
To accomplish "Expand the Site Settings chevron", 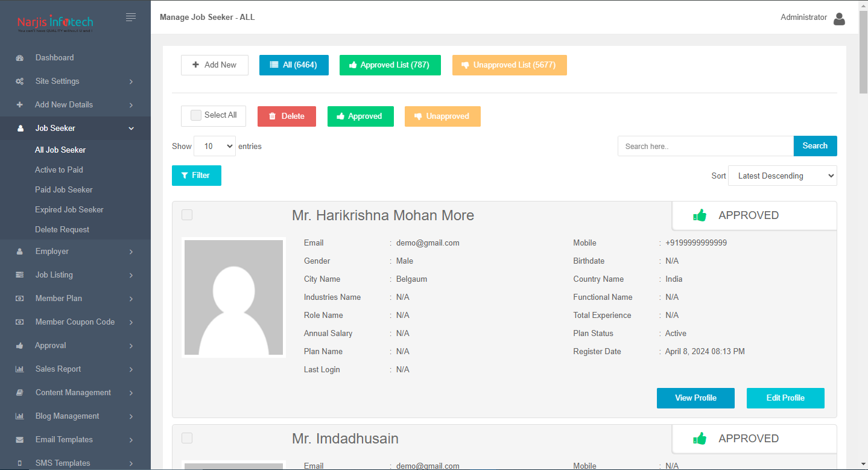I will pos(131,81).
